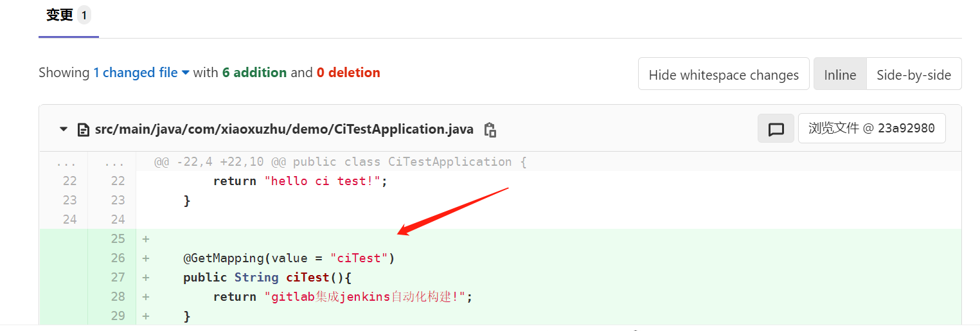Open the 变更 tab
The width and height of the screenshot is (980, 331).
(x=68, y=15)
